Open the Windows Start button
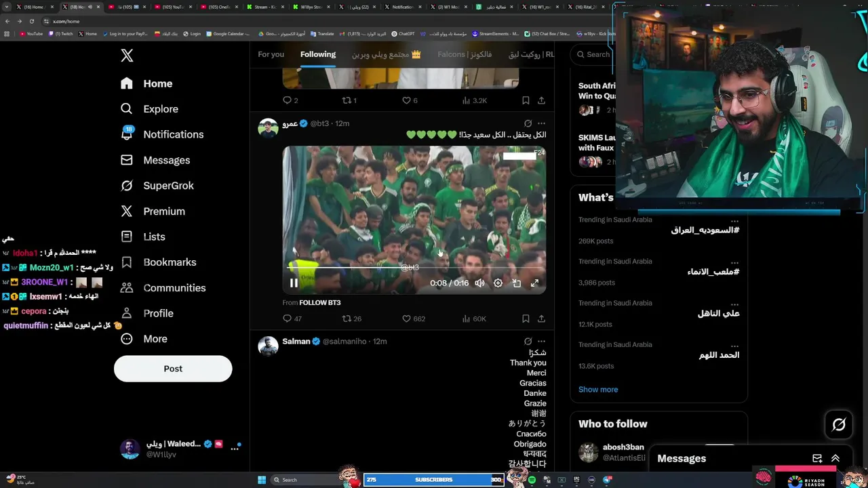This screenshot has height=488, width=868. pos(262,480)
